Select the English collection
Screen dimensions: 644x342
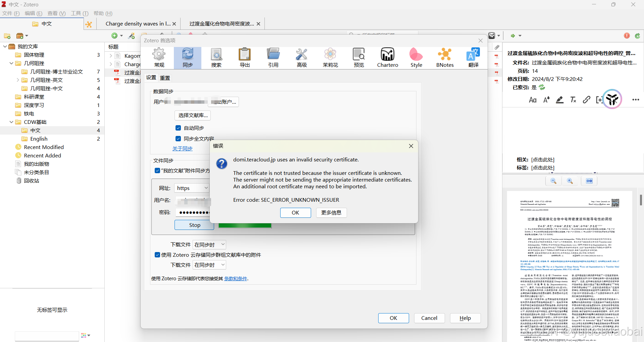(39, 139)
